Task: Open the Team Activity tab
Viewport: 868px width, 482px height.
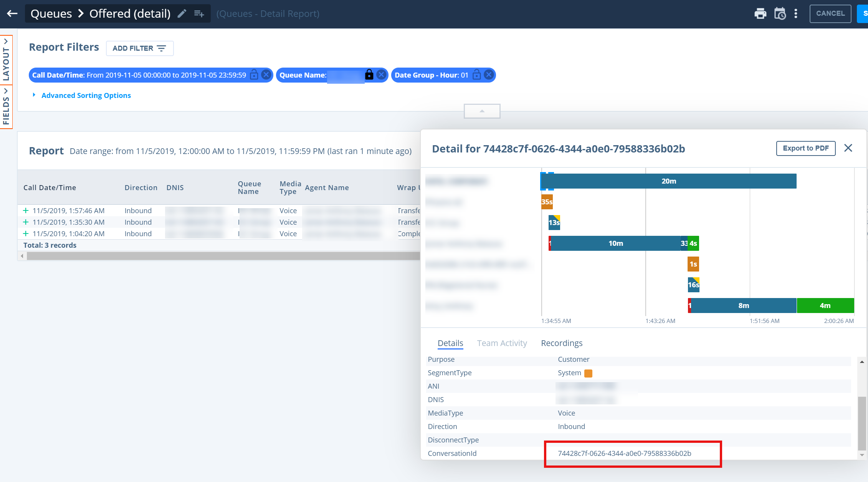Action: pos(502,343)
